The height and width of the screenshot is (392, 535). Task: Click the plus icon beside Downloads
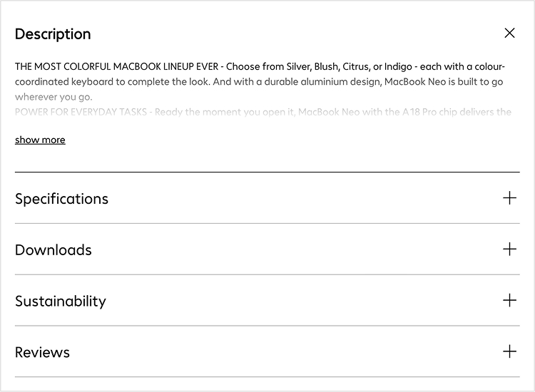tap(509, 249)
